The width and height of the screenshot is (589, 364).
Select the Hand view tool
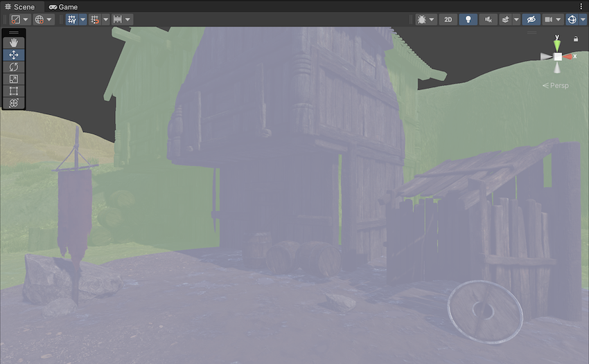pyautogui.click(x=14, y=43)
